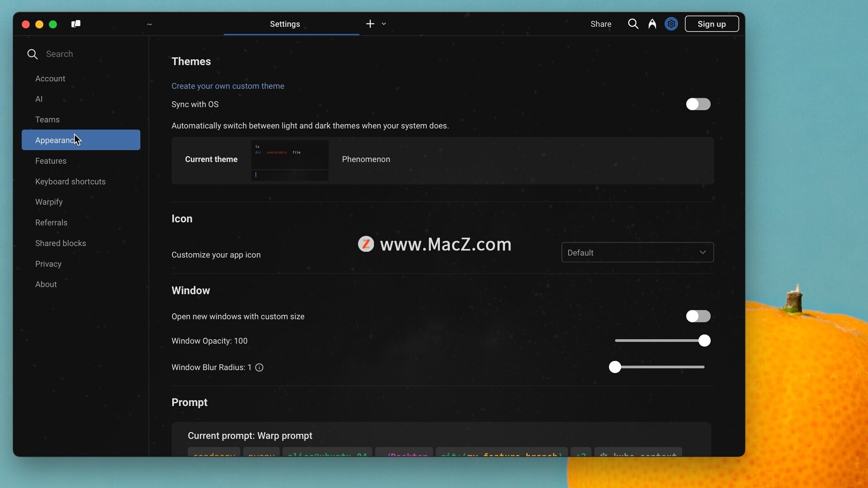The width and height of the screenshot is (868, 488).
Task: Open the AI settings section
Action: click(x=81, y=99)
